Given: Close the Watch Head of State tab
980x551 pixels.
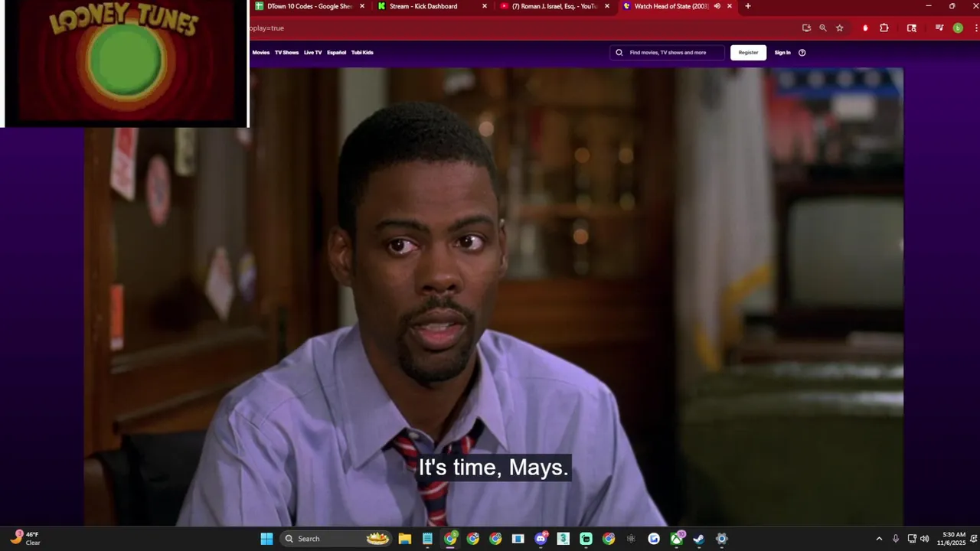Looking at the screenshot, I should pos(730,6).
